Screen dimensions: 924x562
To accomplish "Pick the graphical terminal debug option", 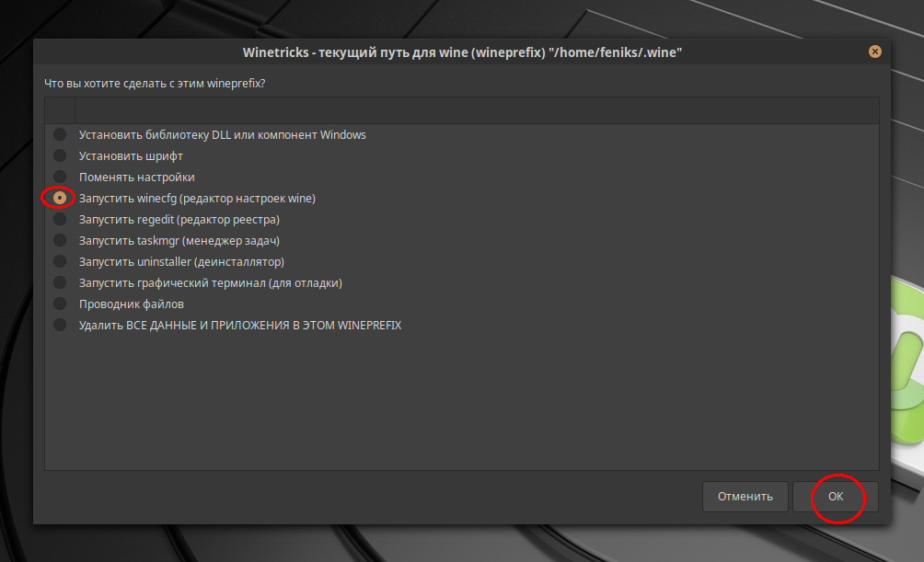I will [x=60, y=282].
